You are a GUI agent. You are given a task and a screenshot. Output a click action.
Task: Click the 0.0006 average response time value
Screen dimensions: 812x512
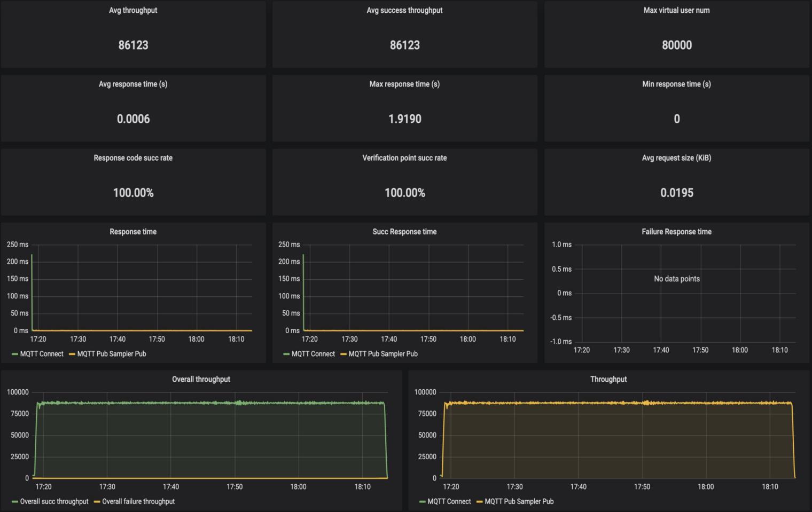(133, 119)
